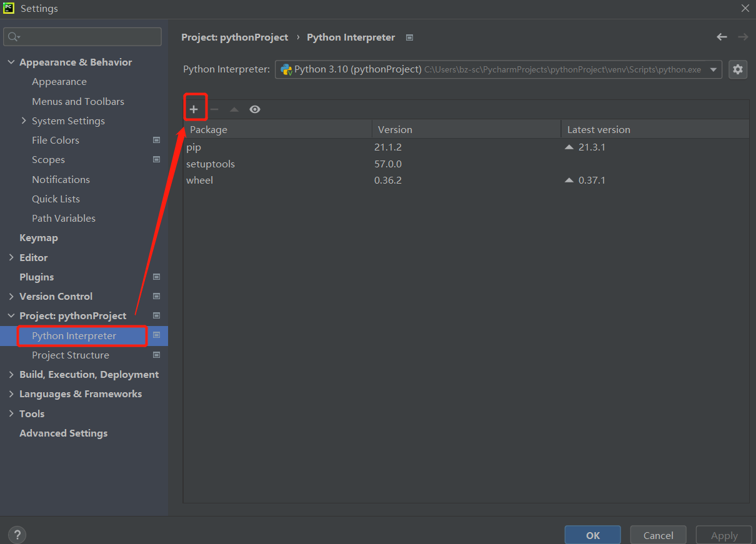Open Menus and Toolbars settings

pyautogui.click(x=78, y=101)
